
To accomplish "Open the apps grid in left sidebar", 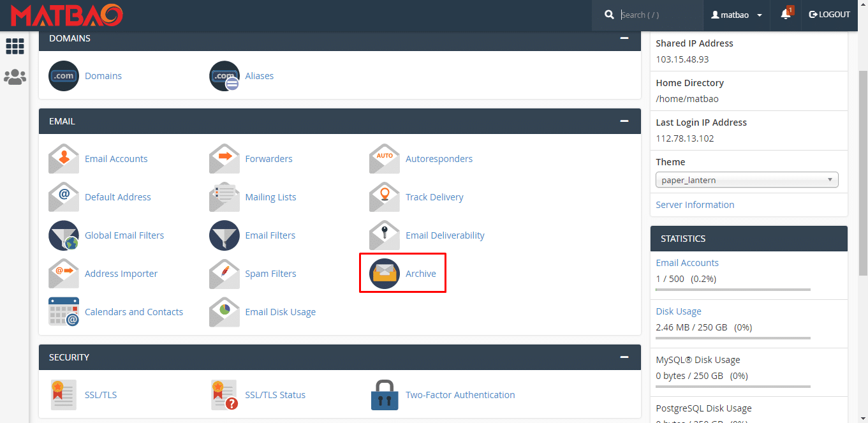I will click(14, 46).
